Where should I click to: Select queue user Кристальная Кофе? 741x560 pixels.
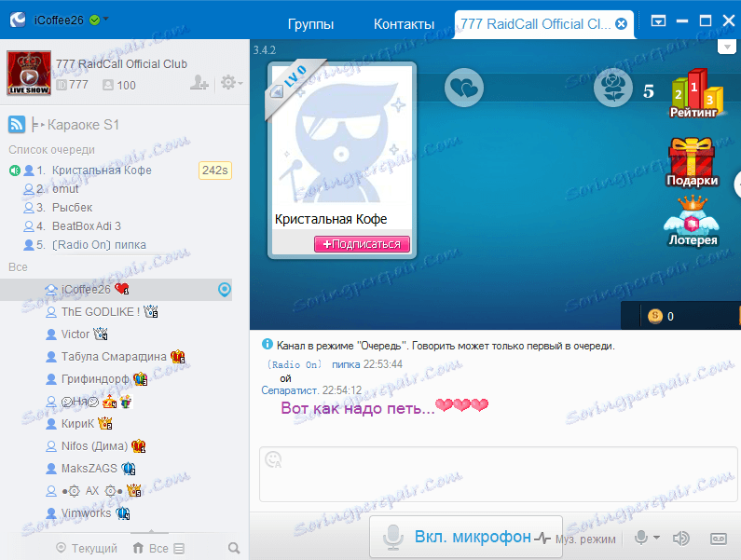(x=102, y=171)
